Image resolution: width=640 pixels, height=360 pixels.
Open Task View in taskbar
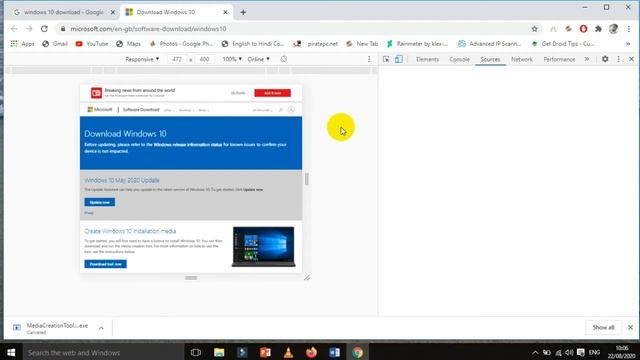point(196,352)
